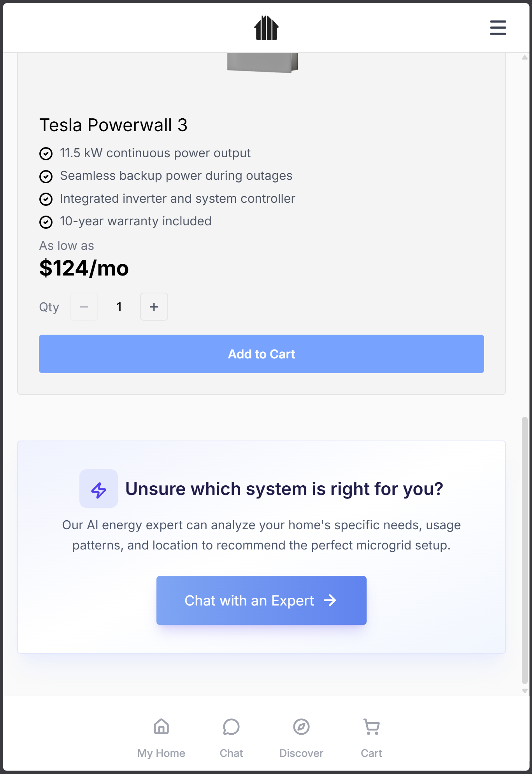Open the Discover tab label
Viewport: 532px width, 774px height.
(301, 753)
